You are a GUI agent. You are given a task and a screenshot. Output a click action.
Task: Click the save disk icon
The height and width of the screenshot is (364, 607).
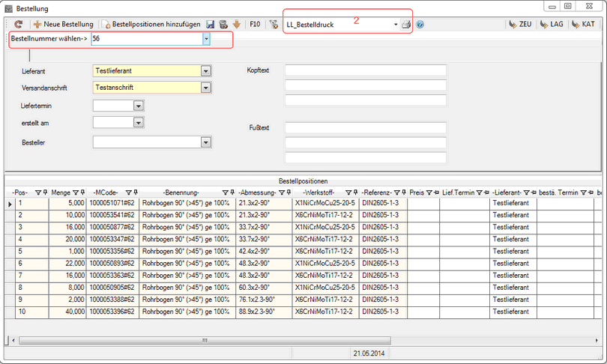click(211, 24)
